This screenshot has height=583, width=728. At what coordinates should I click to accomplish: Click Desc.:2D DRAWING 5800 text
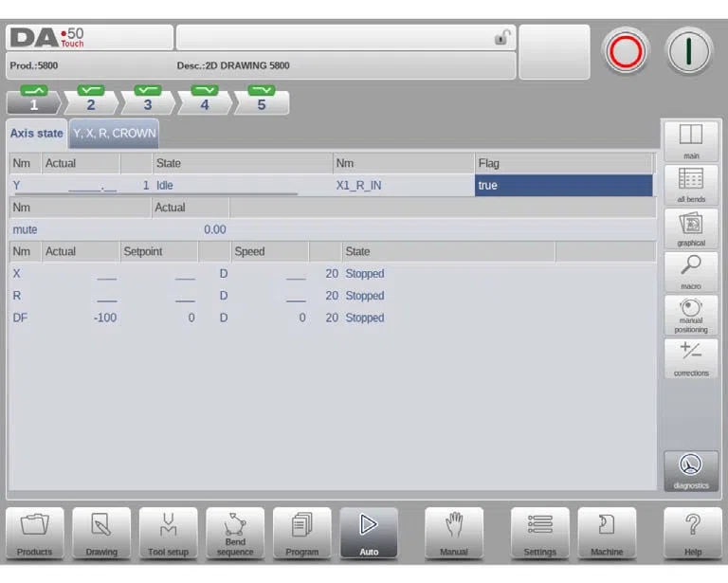[x=233, y=65]
